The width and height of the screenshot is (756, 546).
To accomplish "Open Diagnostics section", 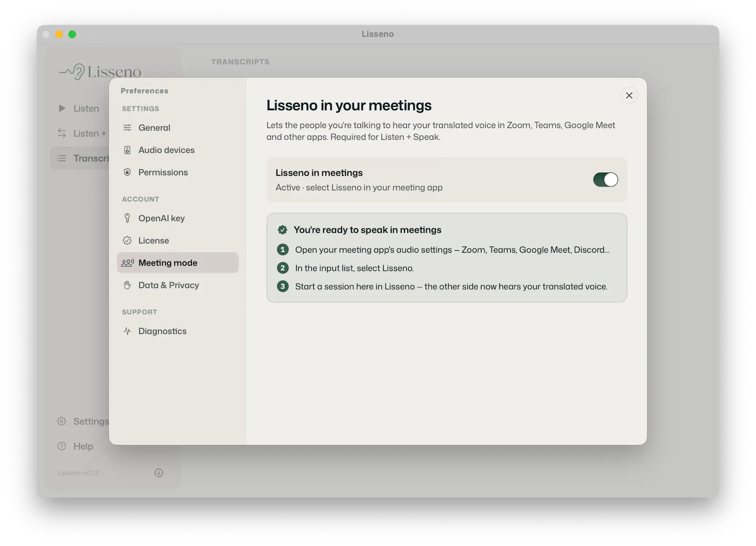I will pos(178,331).
